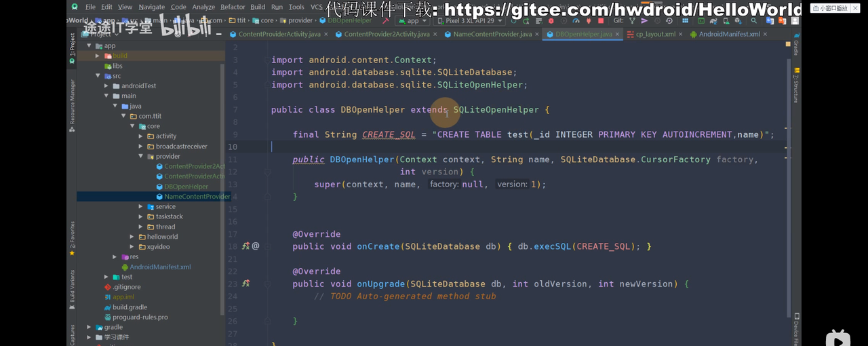Select .gitignore file in tree
Screen dimensions: 868x346
click(x=125, y=287)
